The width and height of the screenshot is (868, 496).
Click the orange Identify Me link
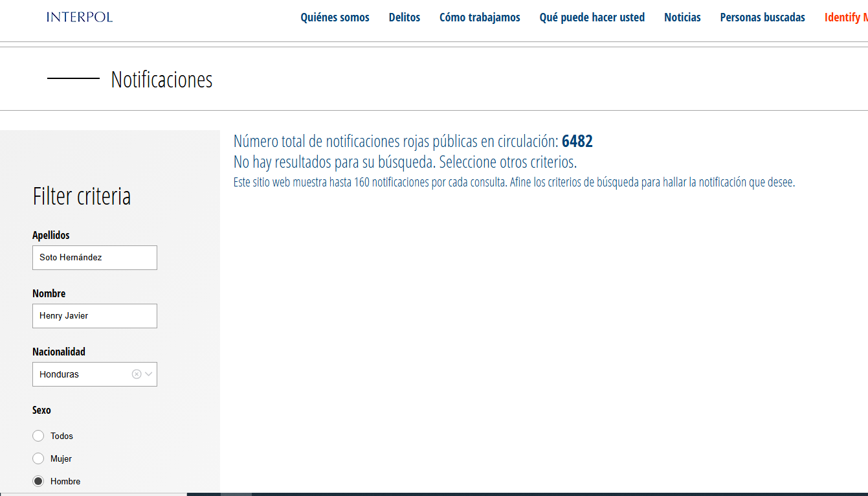point(845,17)
